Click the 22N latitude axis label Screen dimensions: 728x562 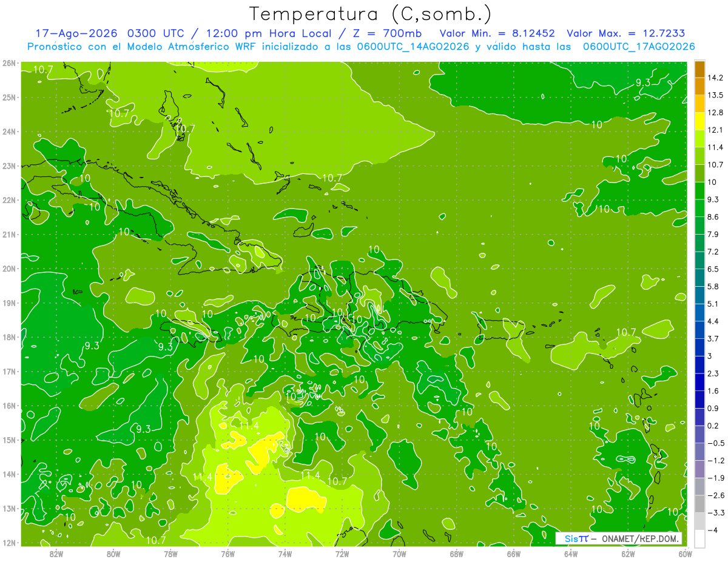tap(8, 200)
